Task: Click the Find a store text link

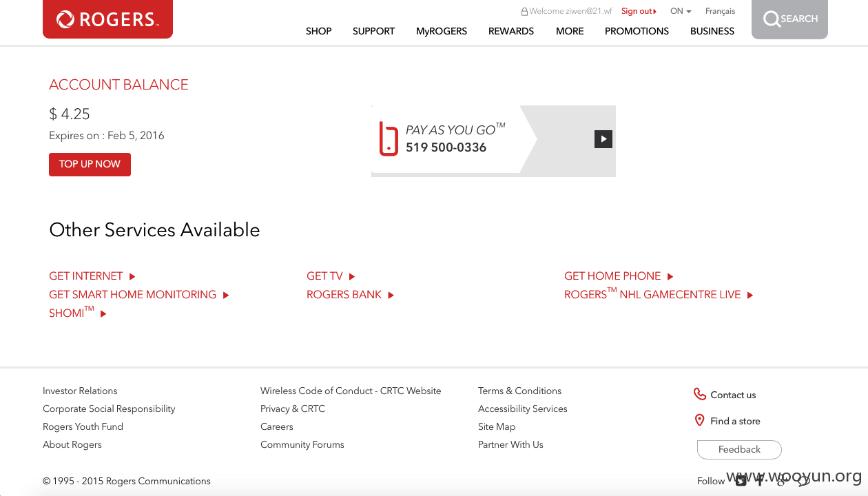Action: [x=735, y=421]
